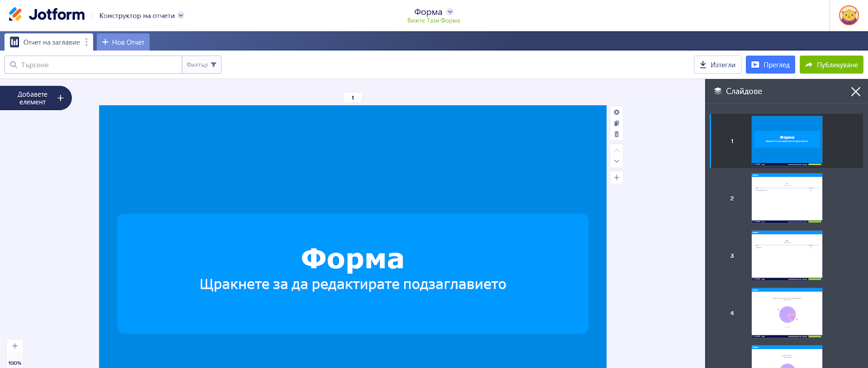Viewport: 868px width, 368px height.
Task: Select slide 2 thumbnail
Action: click(x=787, y=198)
